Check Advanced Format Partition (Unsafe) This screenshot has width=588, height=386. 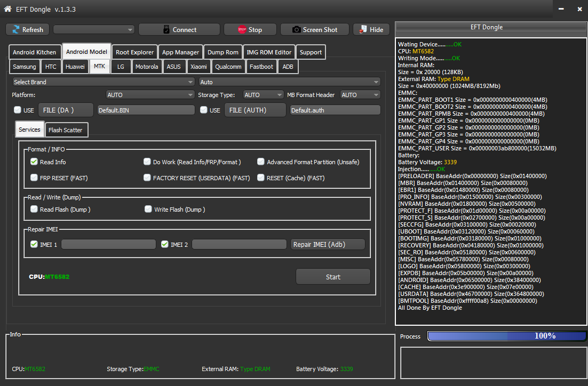tap(260, 162)
